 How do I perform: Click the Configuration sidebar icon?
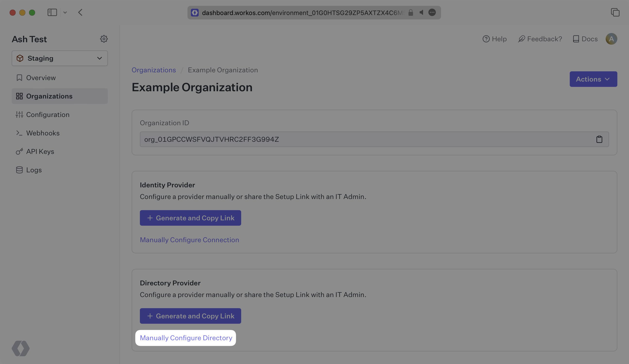[19, 114]
